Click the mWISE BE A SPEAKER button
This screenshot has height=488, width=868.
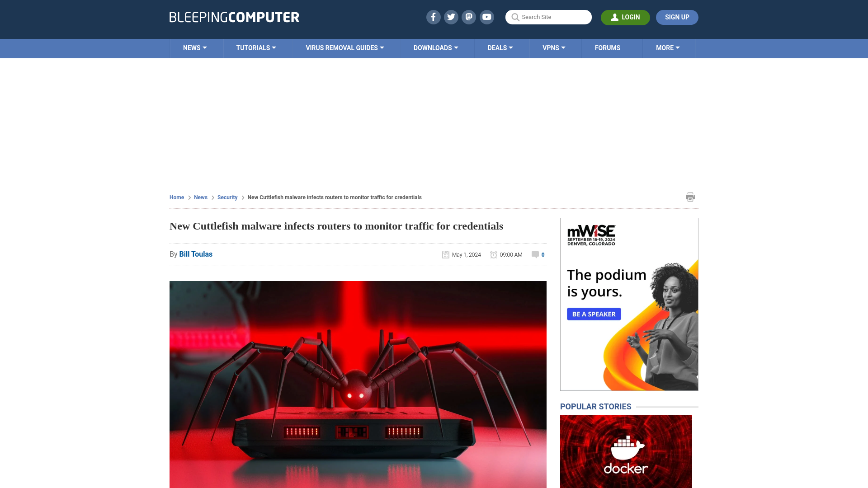[594, 314]
